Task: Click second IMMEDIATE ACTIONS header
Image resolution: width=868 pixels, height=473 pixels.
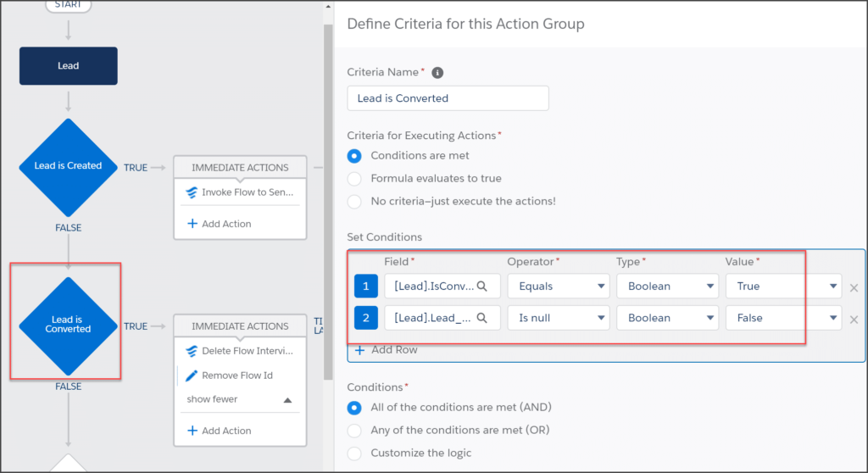Action: [240, 326]
